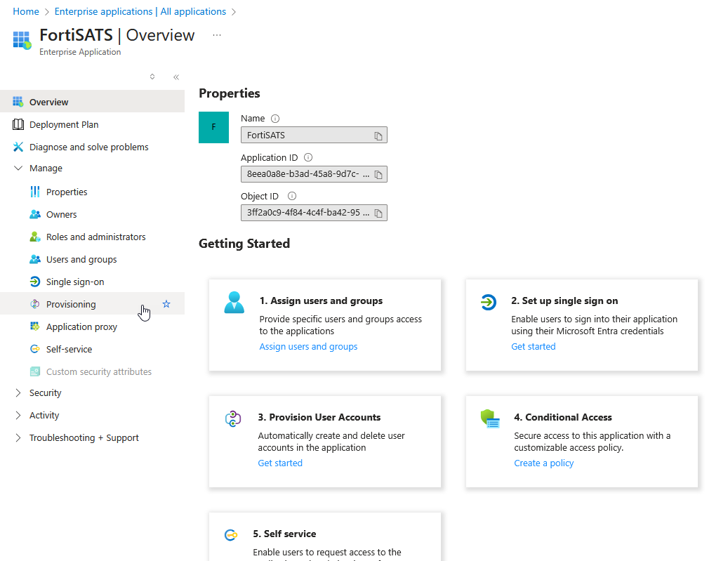Click the '5. Self service' heading
728x561 pixels.
coord(284,534)
